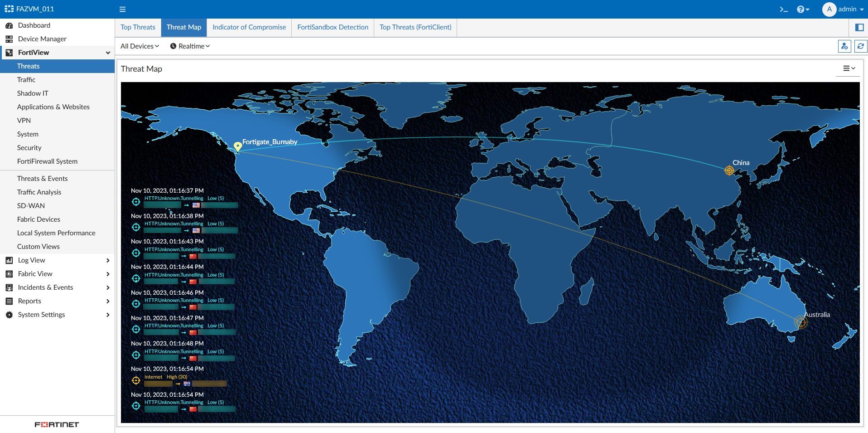This screenshot has height=433, width=868.
Task: Open the Help question-mark icon
Action: tap(801, 9)
